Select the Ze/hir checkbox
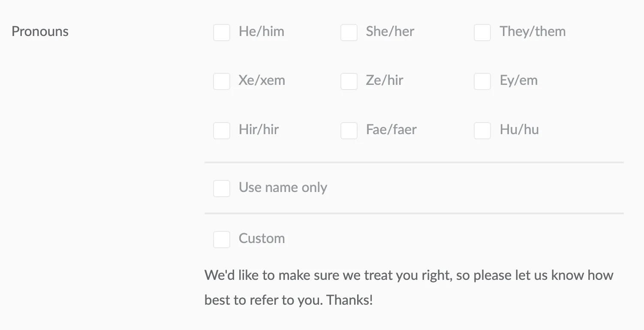644x330 pixels. click(349, 81)
